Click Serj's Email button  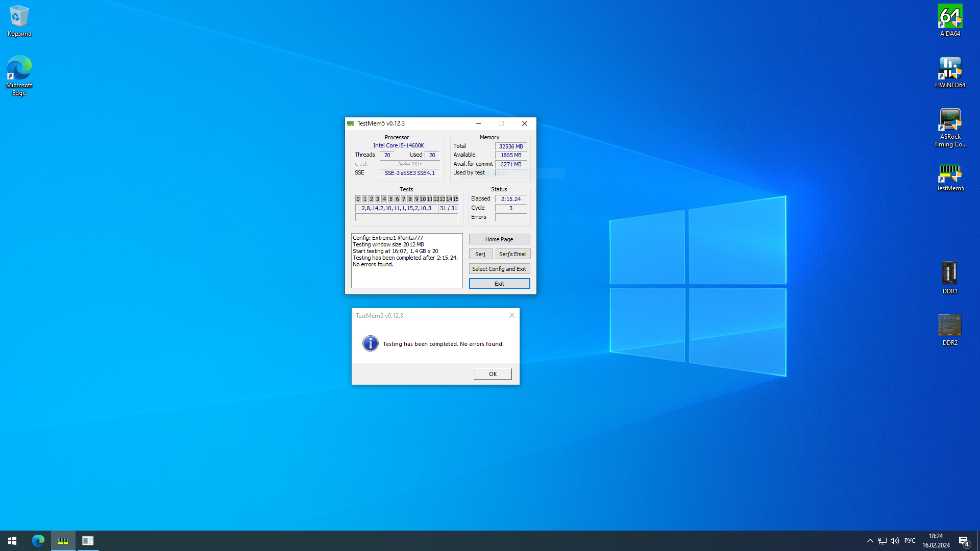(512, 254)
